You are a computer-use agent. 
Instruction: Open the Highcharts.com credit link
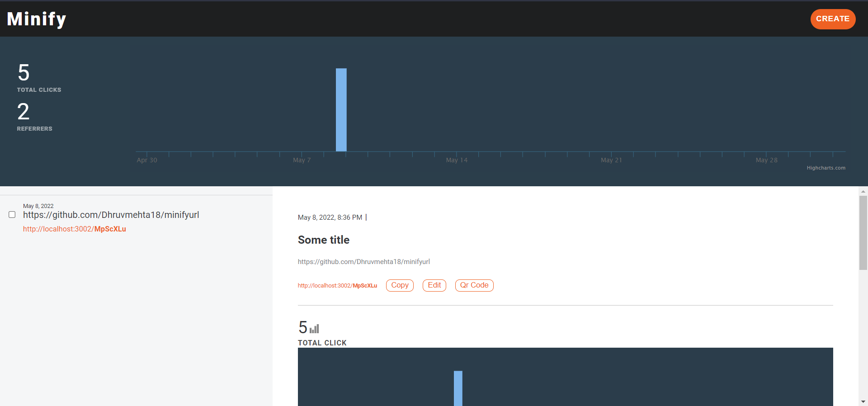coord(826,168)
